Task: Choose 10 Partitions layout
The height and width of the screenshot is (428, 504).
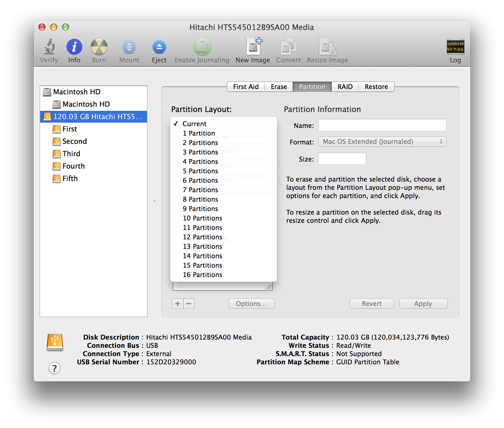Action: pos(223,218)
